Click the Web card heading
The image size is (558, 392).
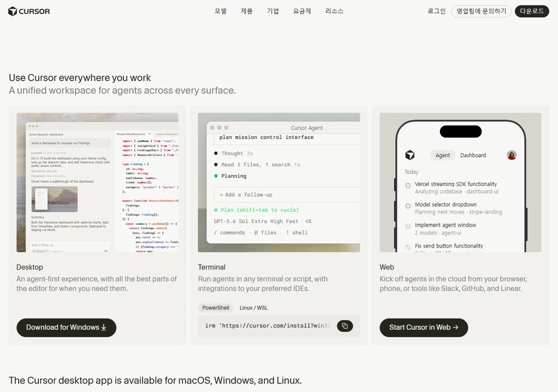pos(387,267)
